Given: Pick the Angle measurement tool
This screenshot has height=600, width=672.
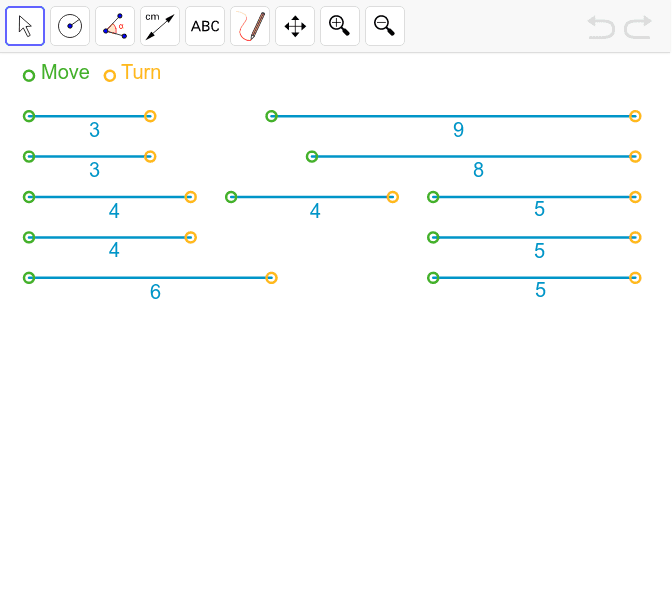Looking at the screenshot, I should click(x=115, y=26).
